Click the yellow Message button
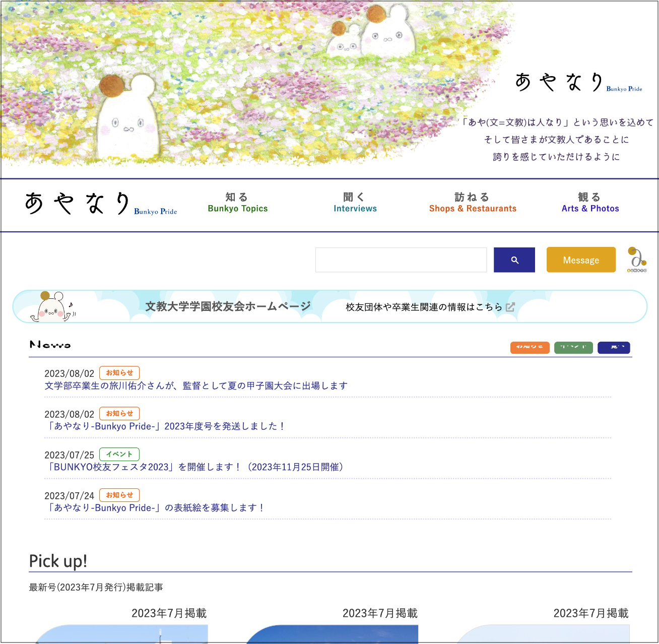 point(580,260)
